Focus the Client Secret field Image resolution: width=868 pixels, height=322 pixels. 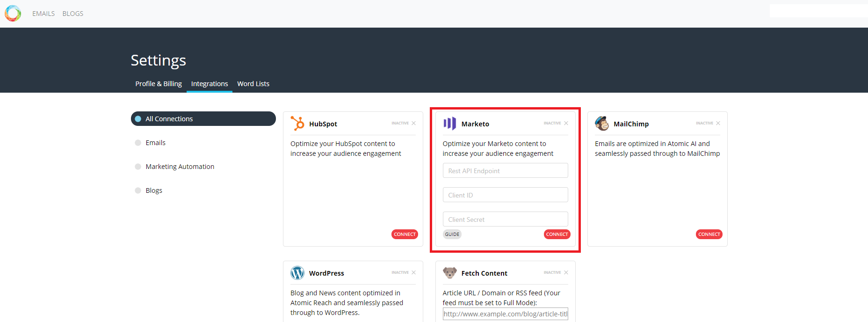tap(506, 219)
